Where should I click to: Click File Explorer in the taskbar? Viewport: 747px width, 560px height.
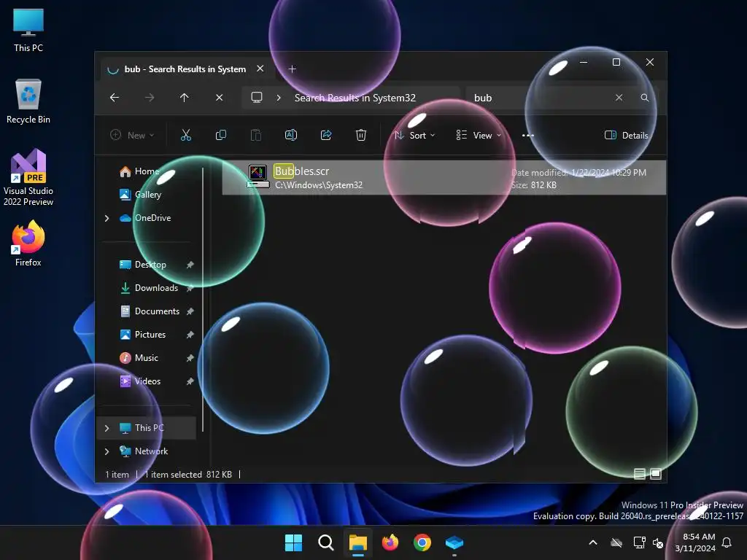click(x=357, y=542)
